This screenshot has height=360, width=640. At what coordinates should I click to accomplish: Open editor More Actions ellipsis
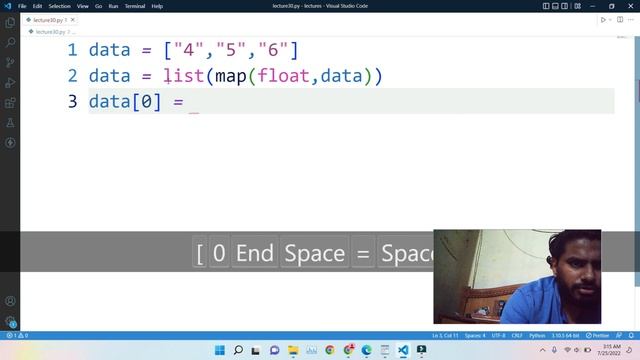point(631,20)
